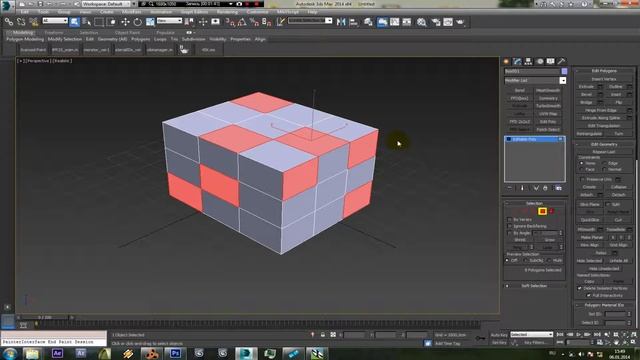Click the Hide Selected button

[589, 260]
